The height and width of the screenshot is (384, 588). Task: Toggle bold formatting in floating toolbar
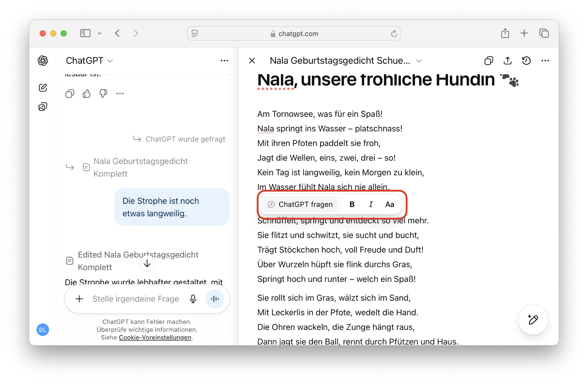[352, 204]
